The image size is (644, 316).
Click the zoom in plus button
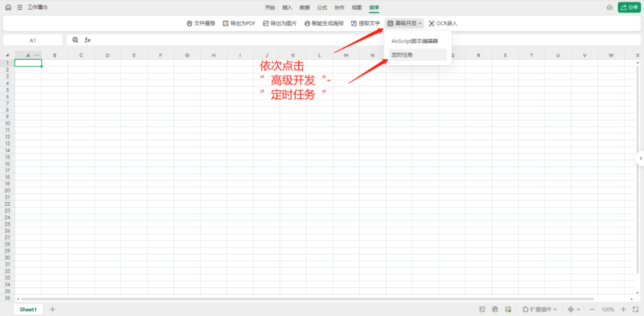[x=624, y=310]
